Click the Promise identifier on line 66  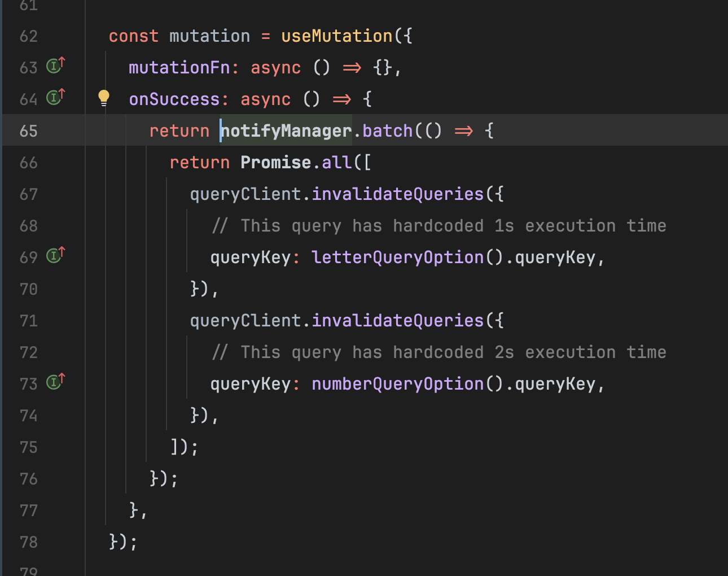point(276,163)
